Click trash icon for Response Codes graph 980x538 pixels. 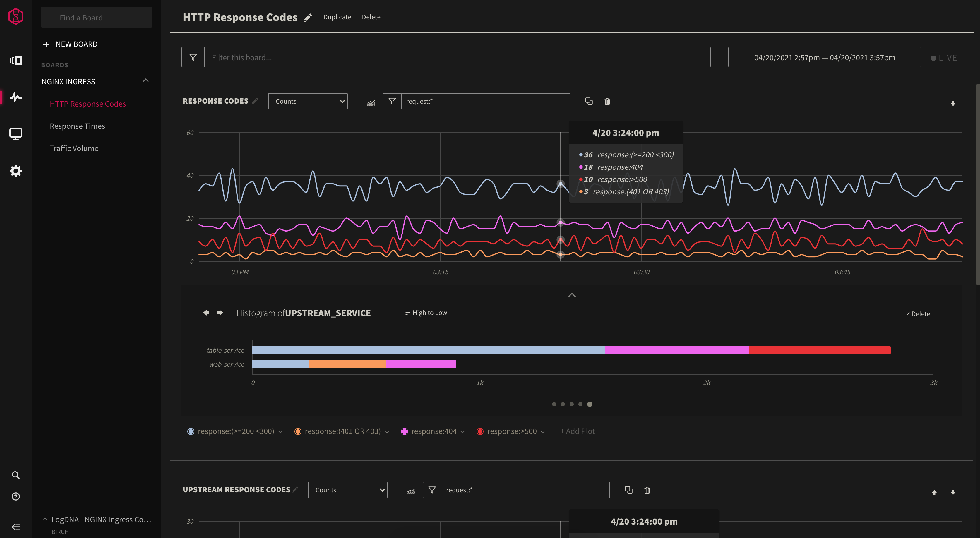[x=607, y=102]
